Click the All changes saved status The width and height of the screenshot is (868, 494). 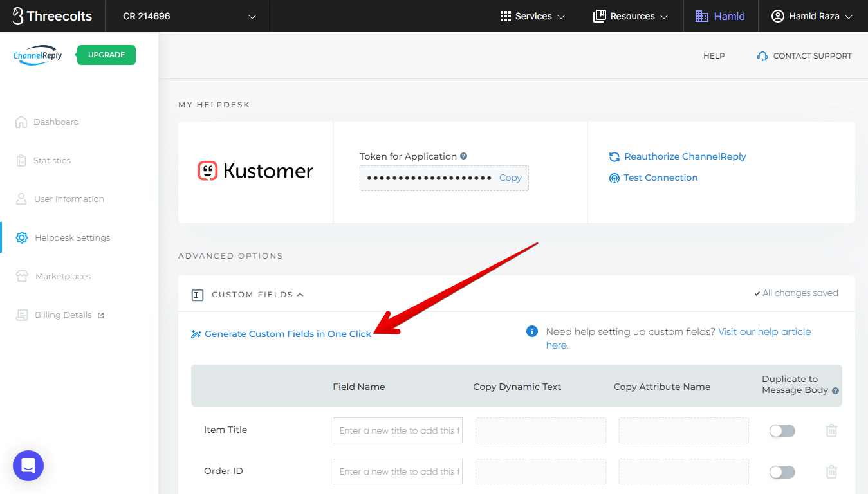coord(796,293)
